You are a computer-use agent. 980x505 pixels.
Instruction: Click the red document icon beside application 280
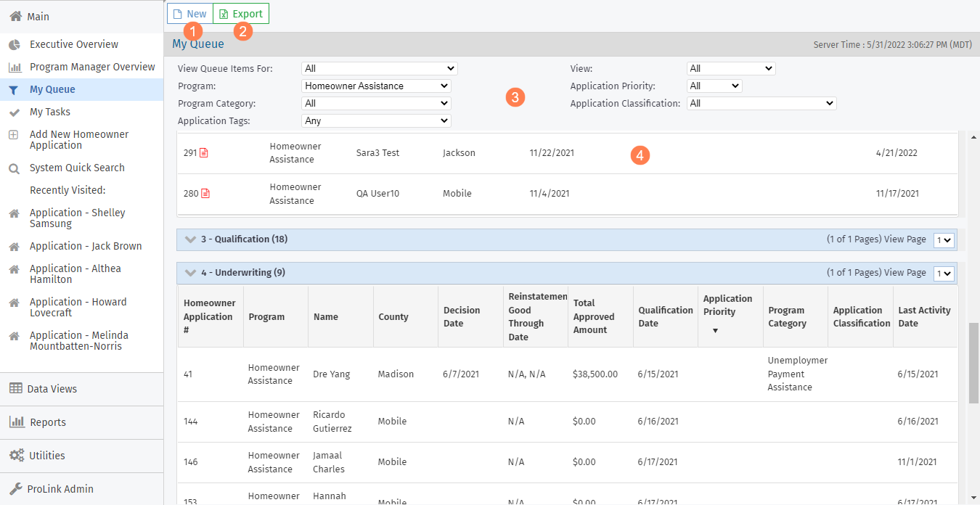pos(205,194)
